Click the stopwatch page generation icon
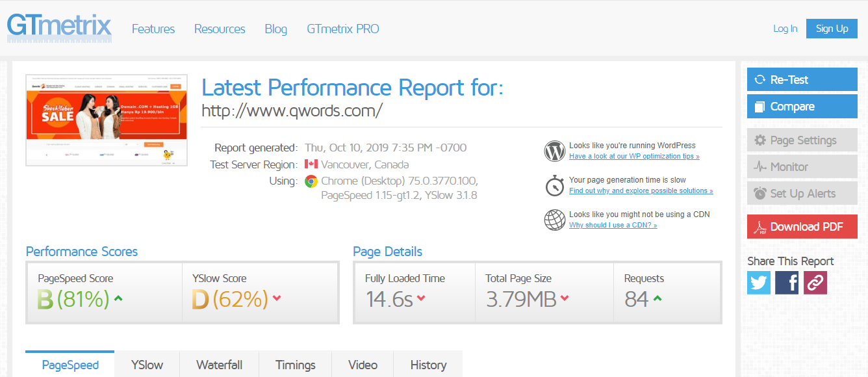 click(554, 185)
